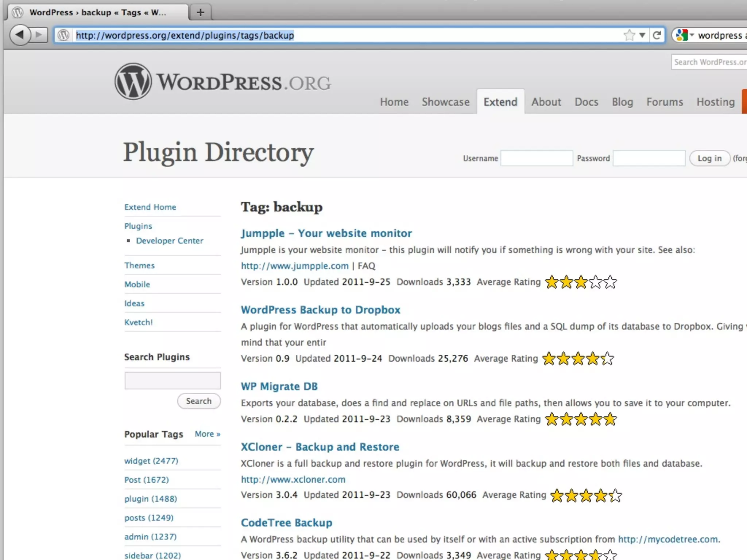Screen dimensions: 747x560
Task: Open XCloner – Backup and Restore plugin
Action: click(320, 447)
